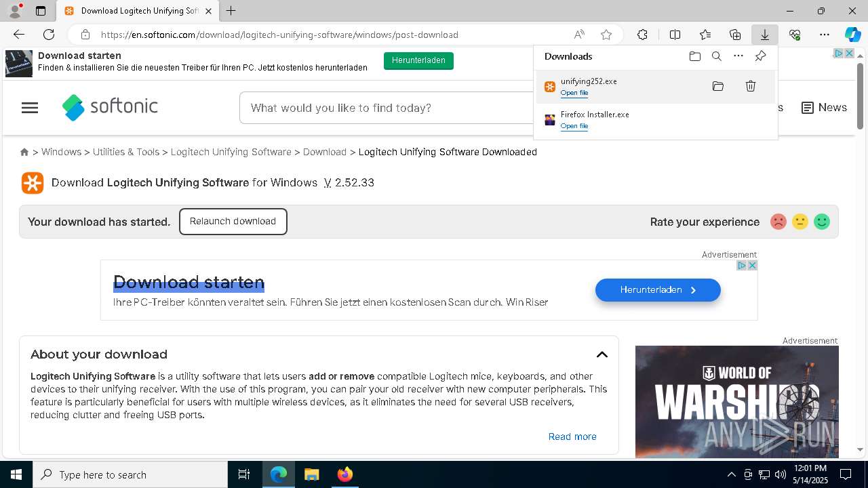Delete unifying252.exe download entry

pos(751,86)
